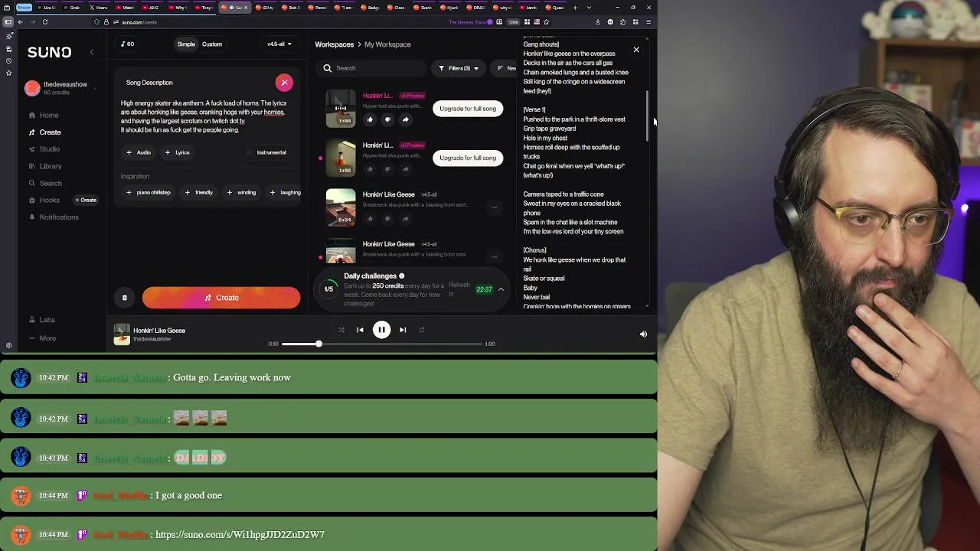
Task: Add the winding inspiration tag
Action: [241, 193]
